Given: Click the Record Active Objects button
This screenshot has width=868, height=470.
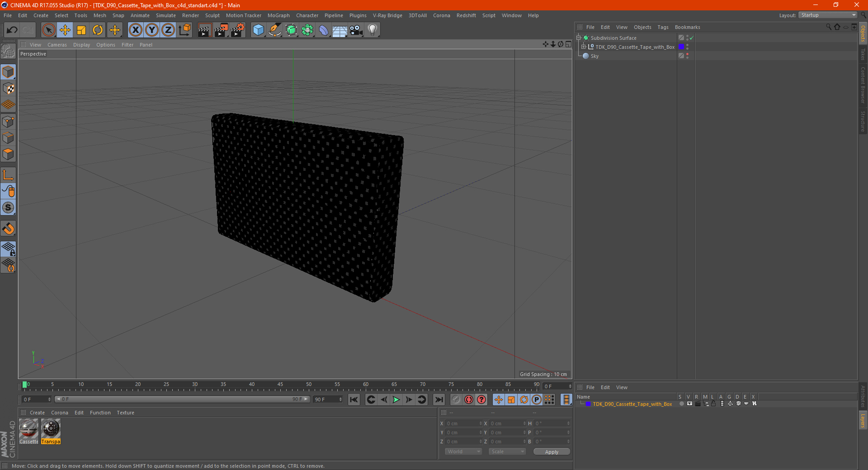Looking at the screenshot, I should pos(456,399).
